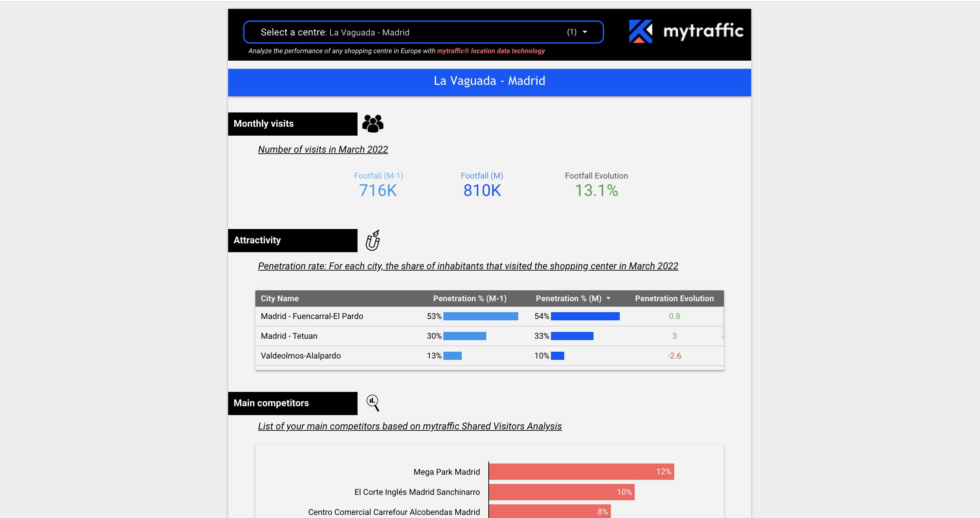Sort by Penetration Evolution column

(674, 299)
